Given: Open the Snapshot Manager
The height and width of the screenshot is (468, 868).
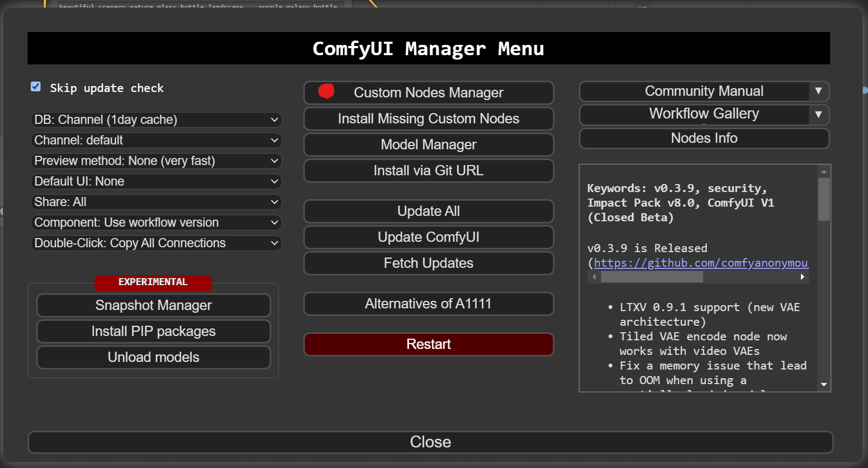Looking at the screenshot, I should click(x=153, y=305).
